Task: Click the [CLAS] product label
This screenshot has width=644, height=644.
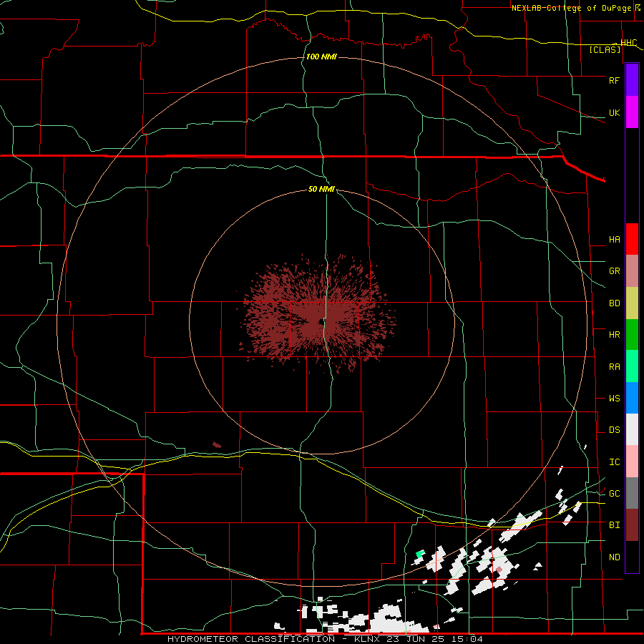Action: coord(605,49)
